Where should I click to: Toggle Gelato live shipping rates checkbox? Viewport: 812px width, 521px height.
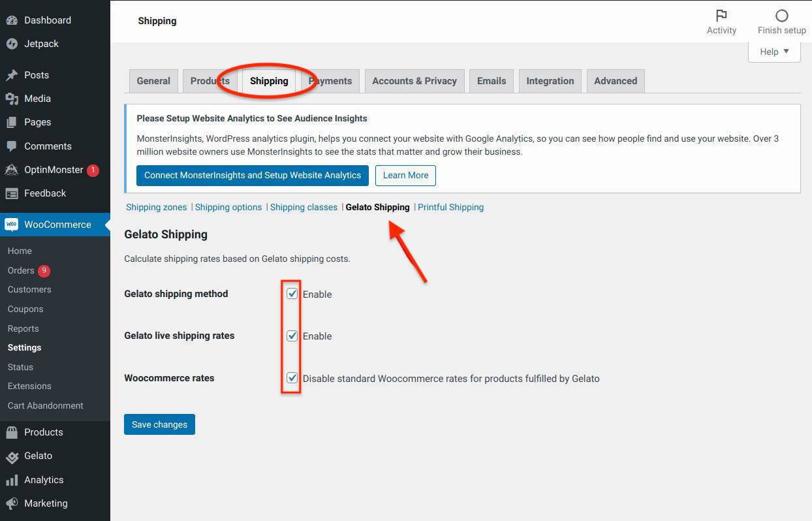coord(292,336)
